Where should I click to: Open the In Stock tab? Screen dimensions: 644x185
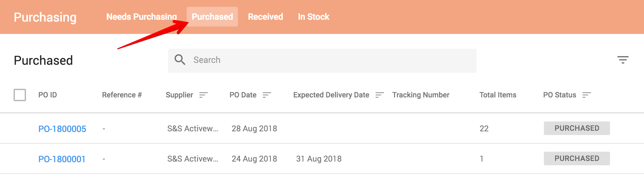pyautogui.click(x=313, y=17)
